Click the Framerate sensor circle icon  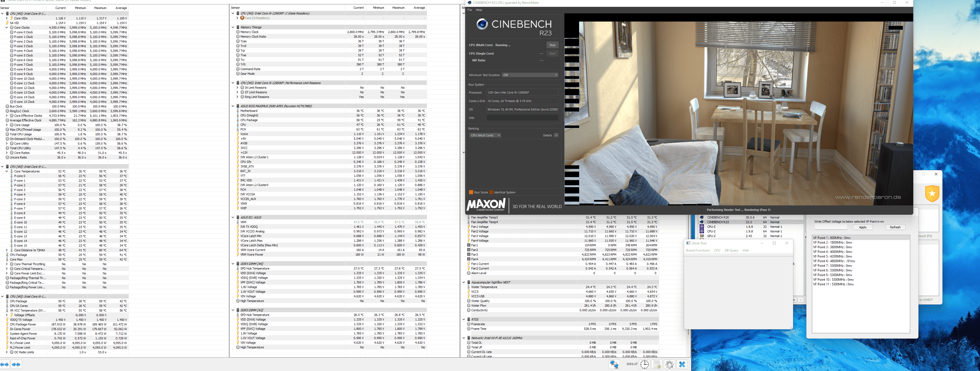469,324
